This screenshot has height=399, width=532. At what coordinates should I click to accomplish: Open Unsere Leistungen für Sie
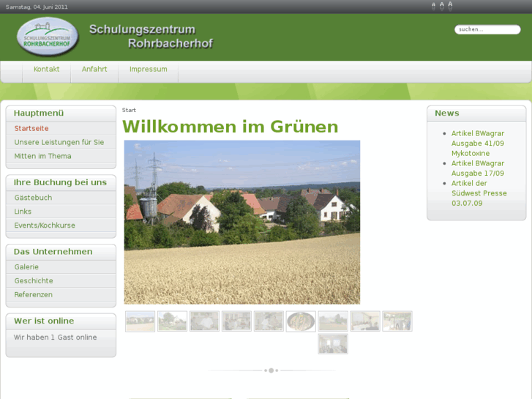(x=61, y=142)
